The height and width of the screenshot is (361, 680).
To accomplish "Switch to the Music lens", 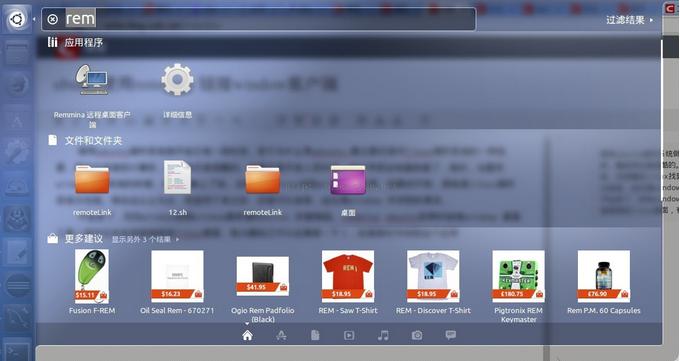I will point(383,335).
